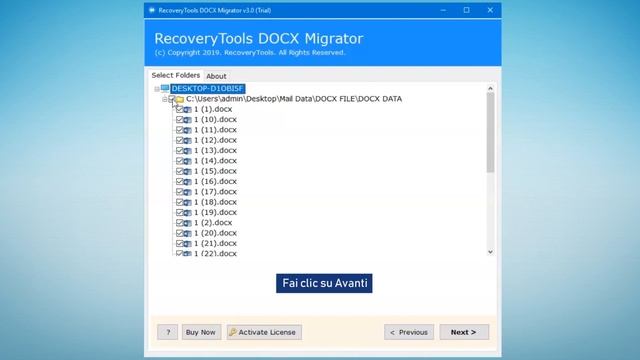Select the C:\Users\admin\Desktop\Mail Data path row
The height and width of the screenshot is (360, 640).
click(x=294, y=99)
